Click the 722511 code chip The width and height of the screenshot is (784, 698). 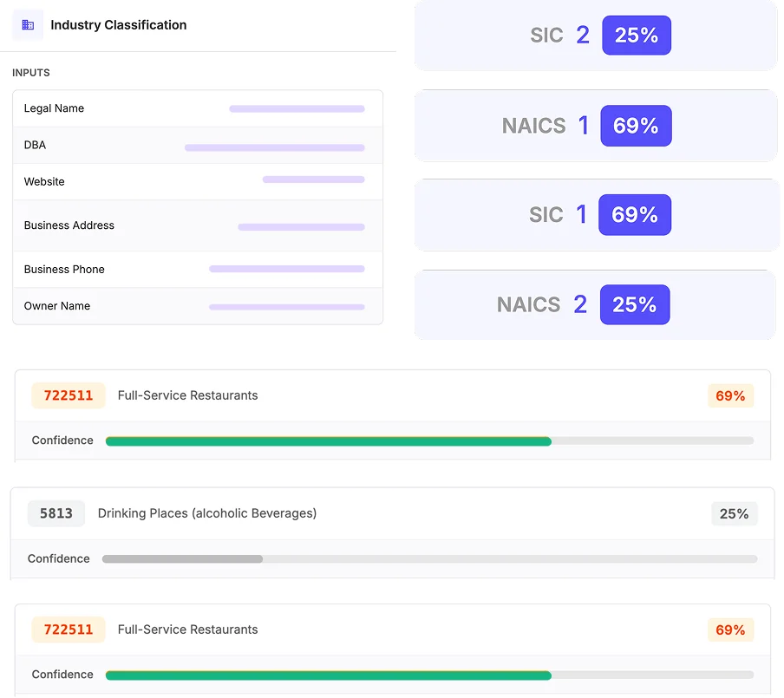[x=68, y=395]
